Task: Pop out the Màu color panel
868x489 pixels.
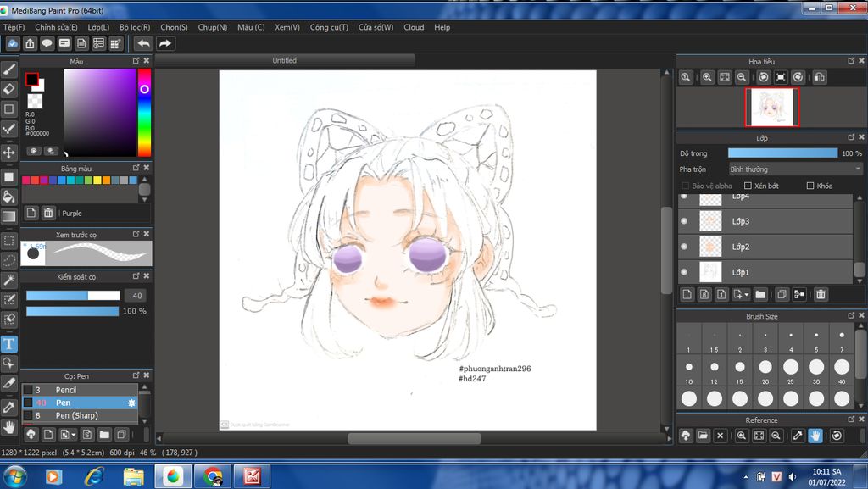Action: click(x=136, y=61)
